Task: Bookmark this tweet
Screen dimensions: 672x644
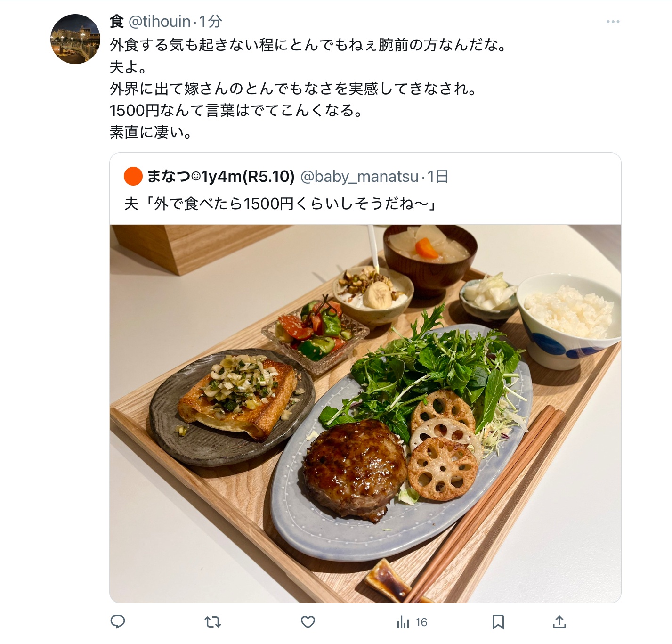Action: tap(498, 622)
